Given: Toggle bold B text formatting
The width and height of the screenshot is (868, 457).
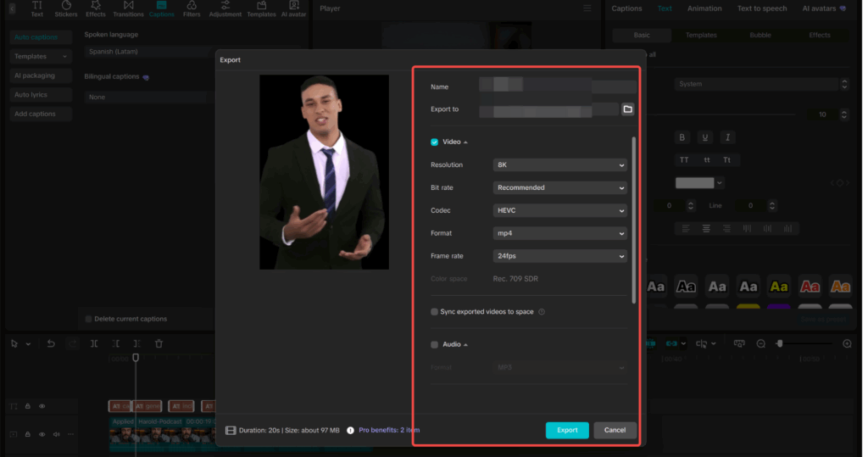Looking at the screenshot, I should click(682, 137).
